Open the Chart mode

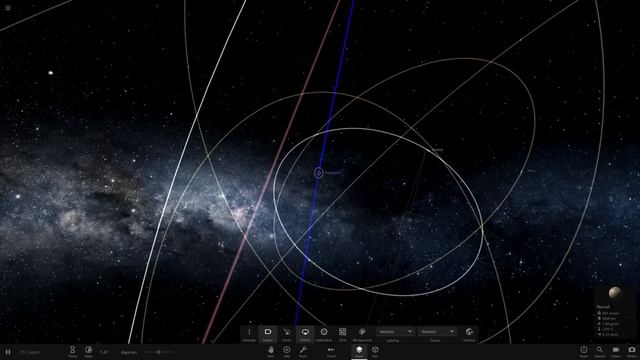[331, 351]
